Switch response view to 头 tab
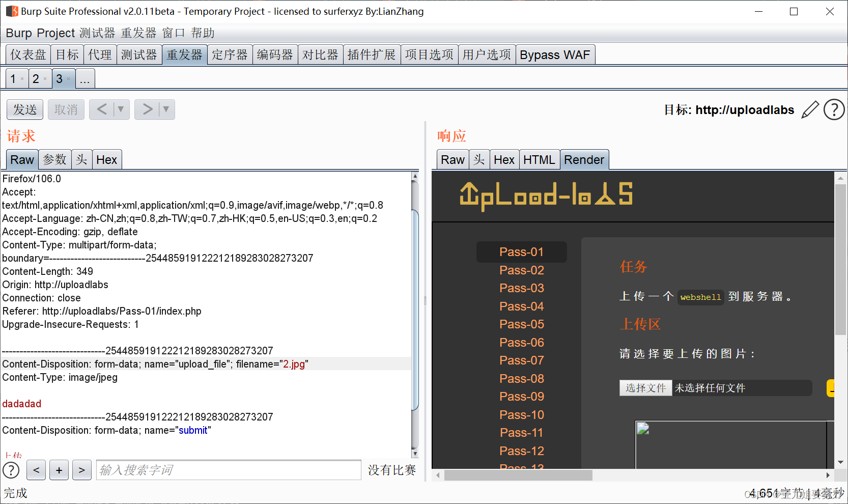Image resolution: width=848 pixels, height=504 pixels. click(x=479, y=159)
